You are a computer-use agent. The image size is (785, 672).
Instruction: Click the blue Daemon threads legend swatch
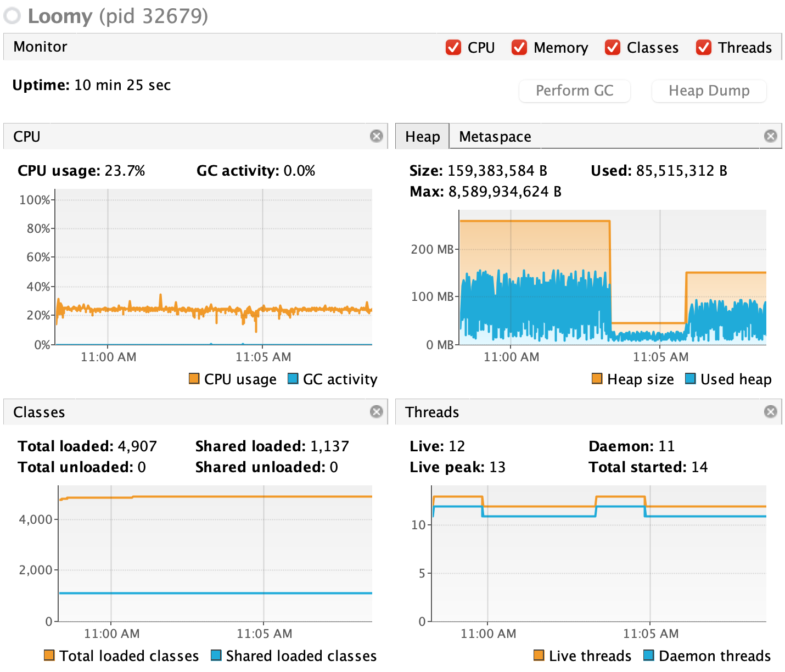tap(648, 656)
